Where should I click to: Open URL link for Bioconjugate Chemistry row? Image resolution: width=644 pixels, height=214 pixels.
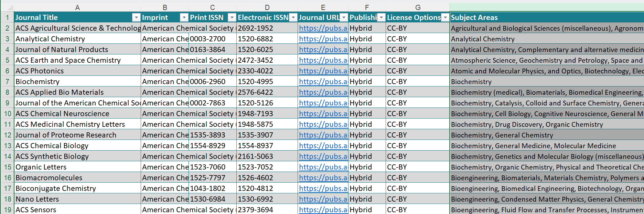tap(323, 188)
